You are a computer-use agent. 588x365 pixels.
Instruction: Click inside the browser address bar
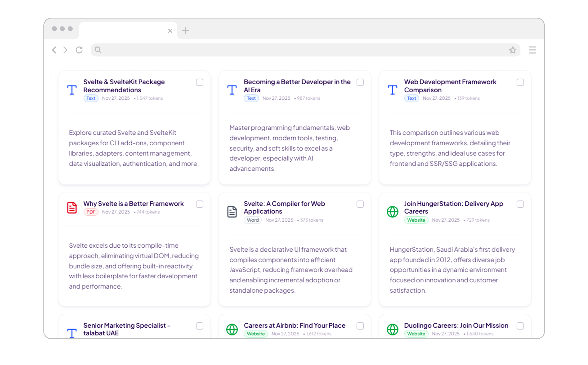point(290,50)
